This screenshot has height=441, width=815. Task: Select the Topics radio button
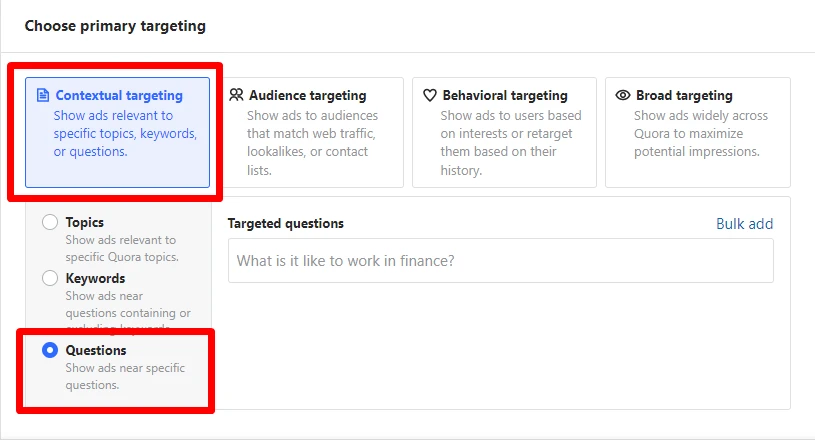(50, 222)
